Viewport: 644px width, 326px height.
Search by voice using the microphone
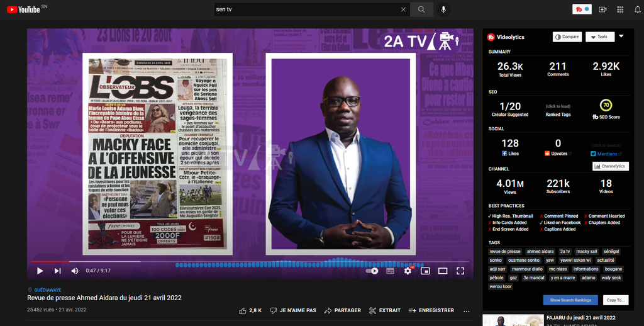tap(443, 9)
